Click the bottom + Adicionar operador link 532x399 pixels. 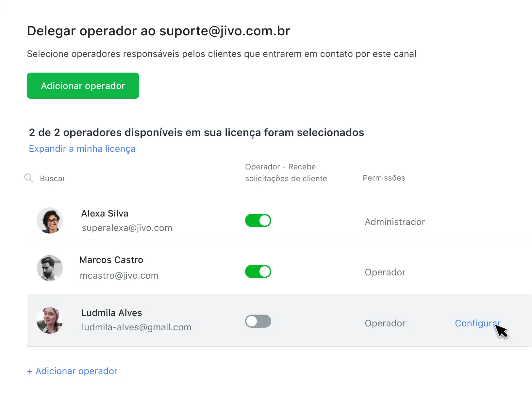click(x=72, y=371)
